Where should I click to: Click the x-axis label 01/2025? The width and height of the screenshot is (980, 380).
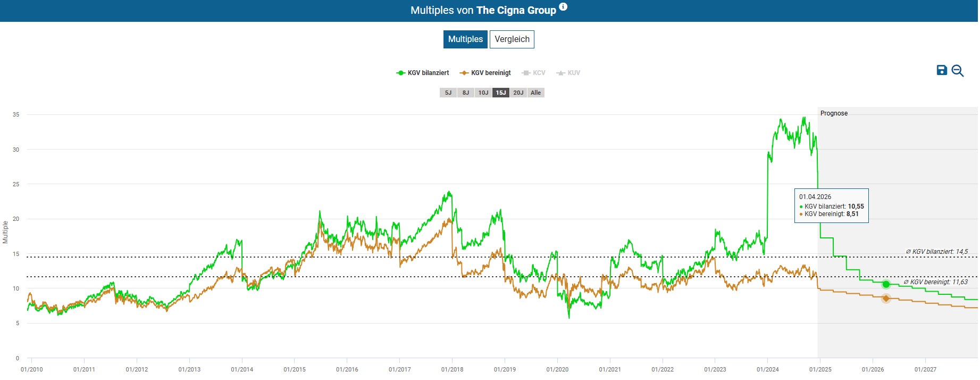[820, 369]
